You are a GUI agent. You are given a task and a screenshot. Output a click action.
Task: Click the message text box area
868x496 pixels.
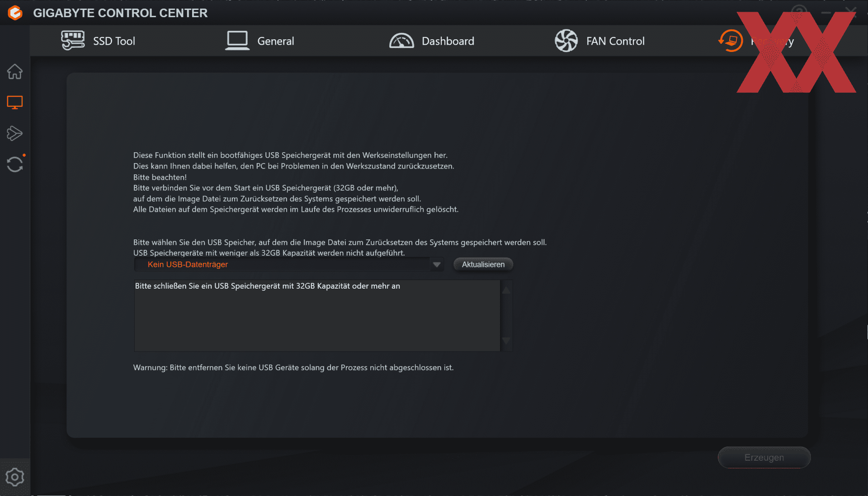pyautogui.click(x=317, y=315)
